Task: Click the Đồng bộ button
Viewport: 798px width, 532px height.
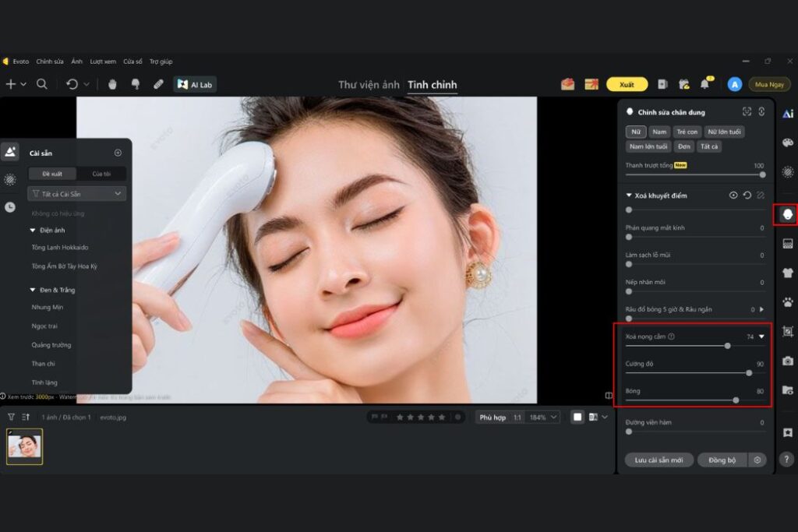Action: pyautogui.click(x=722, y=460)
